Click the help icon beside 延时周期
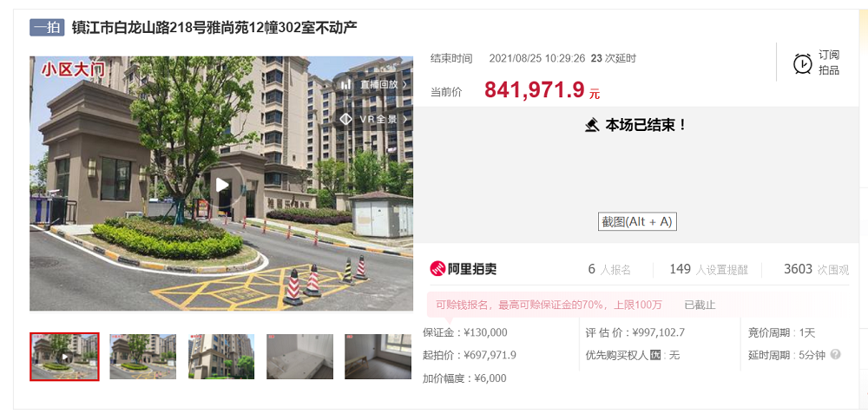 (835, 354)
